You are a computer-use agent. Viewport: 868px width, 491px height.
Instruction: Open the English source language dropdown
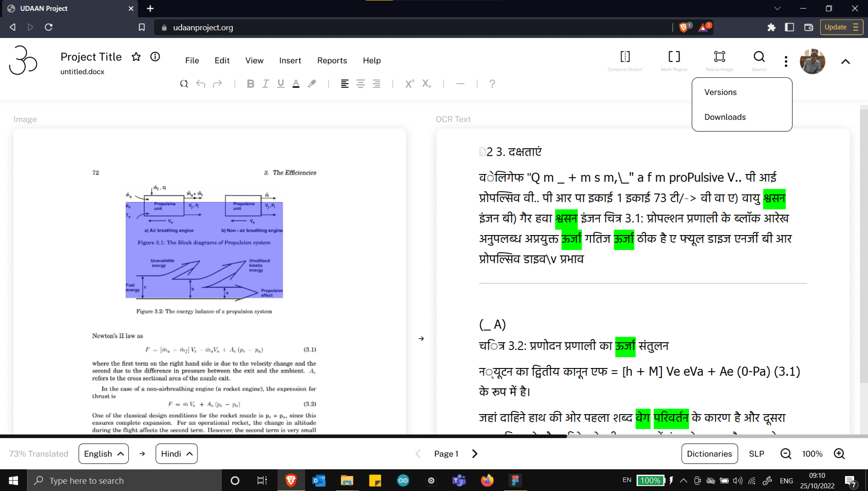click(x=103, y=453)
